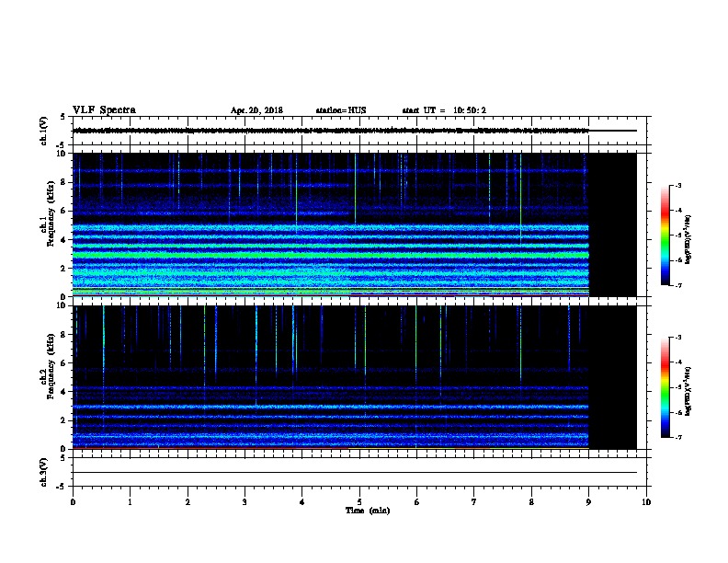Click the "VLF Spectra" plot title
This screenshot has width=728, height=563.
click(104, 109)
